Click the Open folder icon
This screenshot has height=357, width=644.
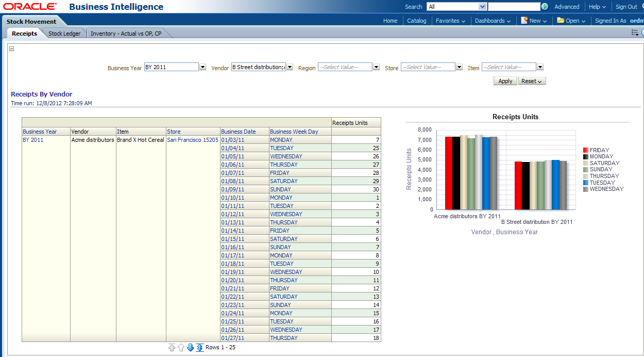coord(561,21)
